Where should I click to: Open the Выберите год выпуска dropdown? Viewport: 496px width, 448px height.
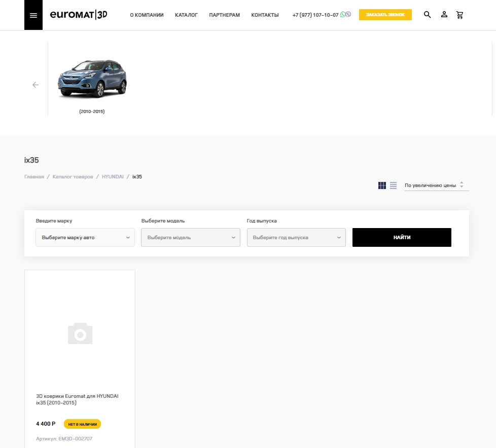tap(296, 238)
